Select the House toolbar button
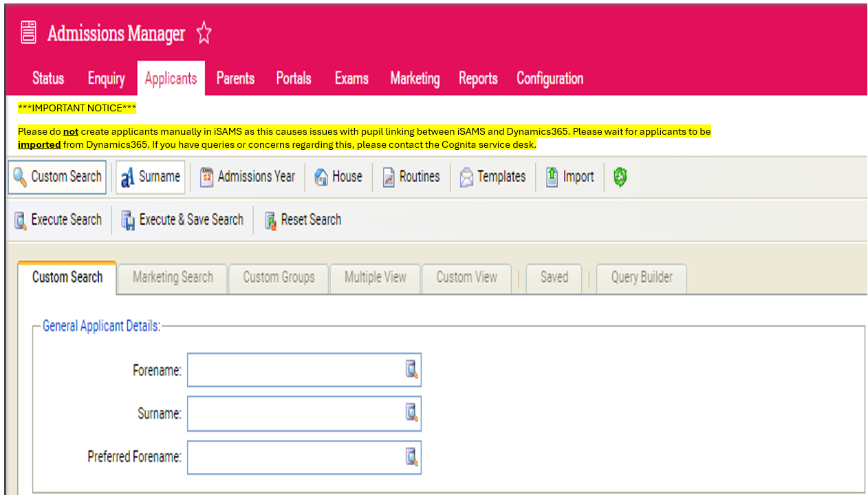Screen dimensions: 868x497 (338, 177)
